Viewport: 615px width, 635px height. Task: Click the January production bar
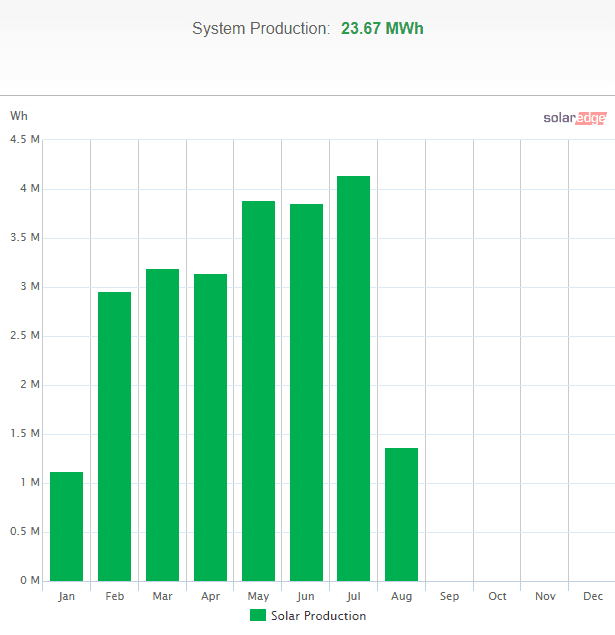tap(66, 526)
